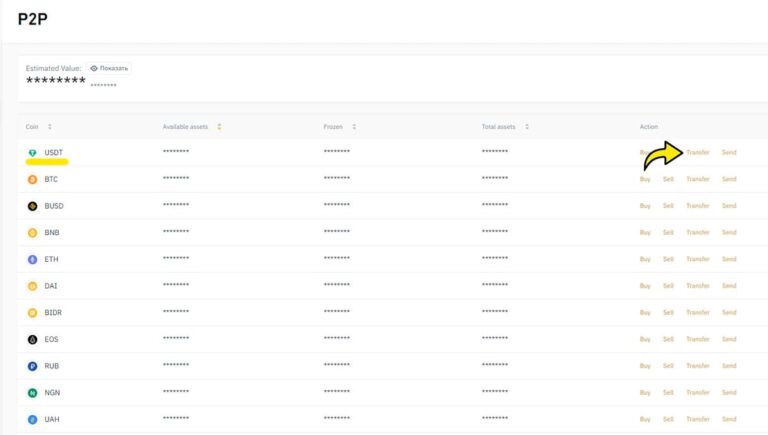Click the DAI coin icon

(x=32, y=286)
